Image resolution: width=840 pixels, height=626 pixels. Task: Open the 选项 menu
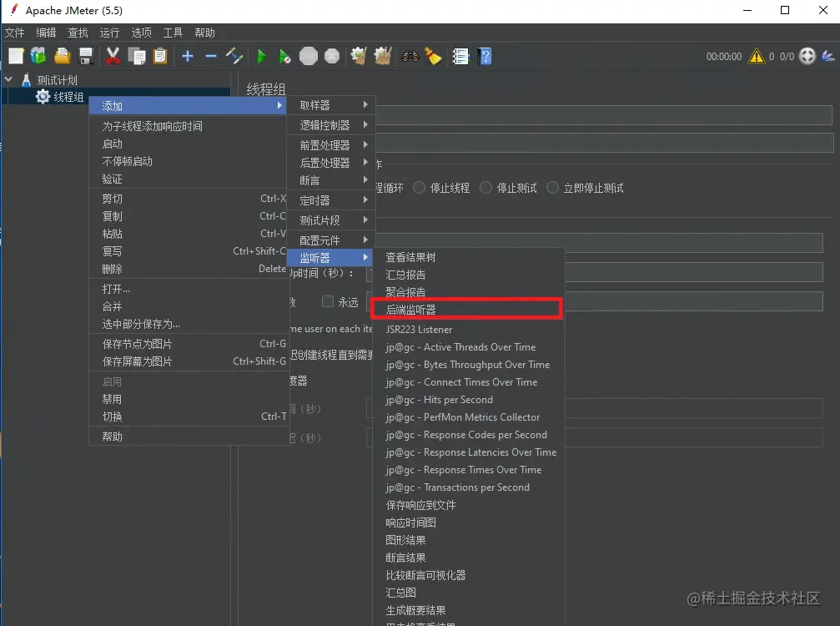click(x=142, y=33)
